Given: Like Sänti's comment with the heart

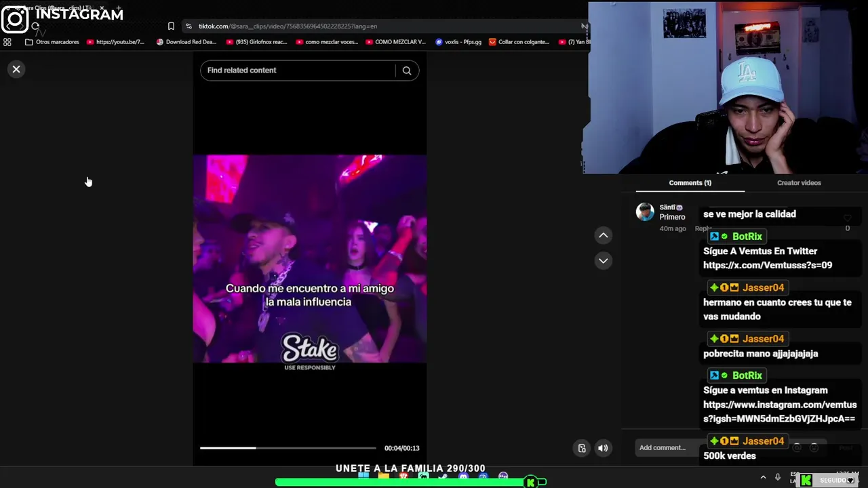Looking at the screenshot, I should pos(847,218).
